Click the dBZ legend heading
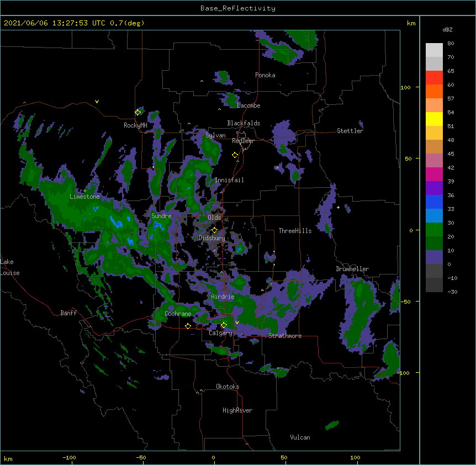The height and width of the screenshot is (465, 476). [x=447, y=29]
